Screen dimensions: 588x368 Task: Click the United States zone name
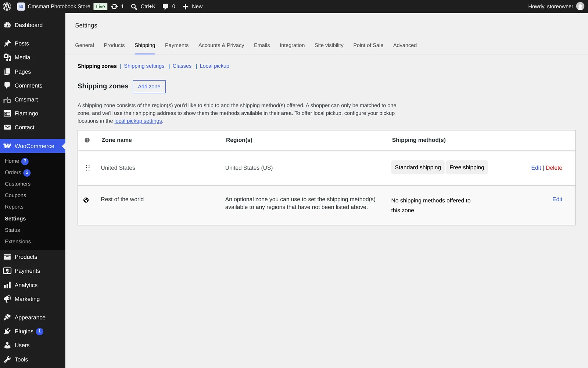[118, 168]
